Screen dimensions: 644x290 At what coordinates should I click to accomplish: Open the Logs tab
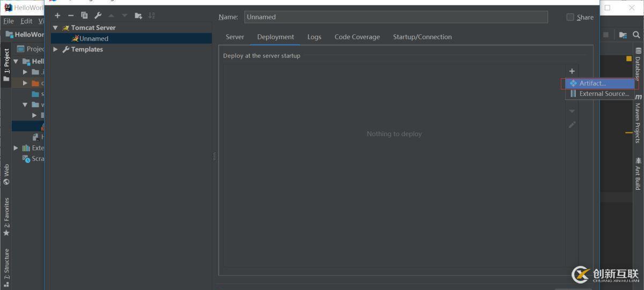pos(314,37)
